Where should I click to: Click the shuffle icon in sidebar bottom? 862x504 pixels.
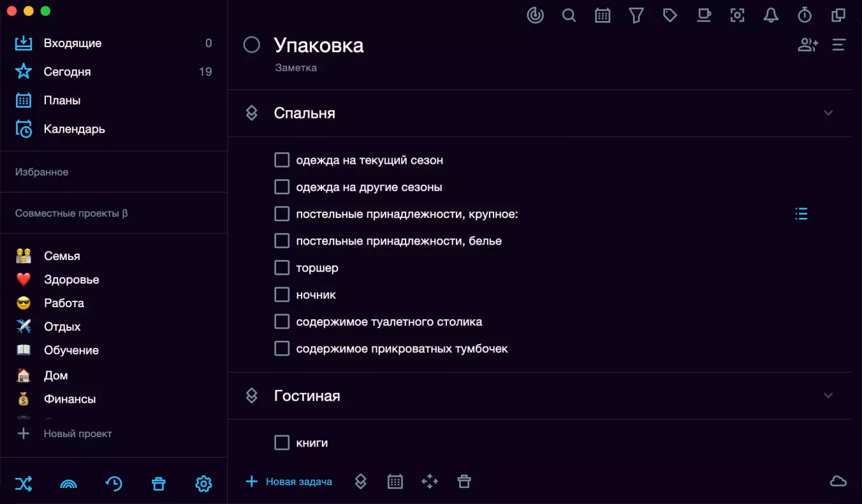[24, 484]
